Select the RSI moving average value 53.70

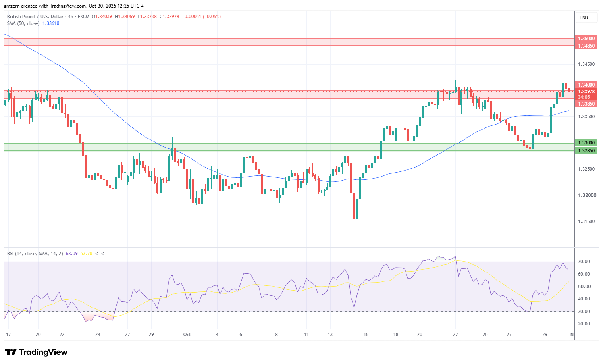point(86,254)
